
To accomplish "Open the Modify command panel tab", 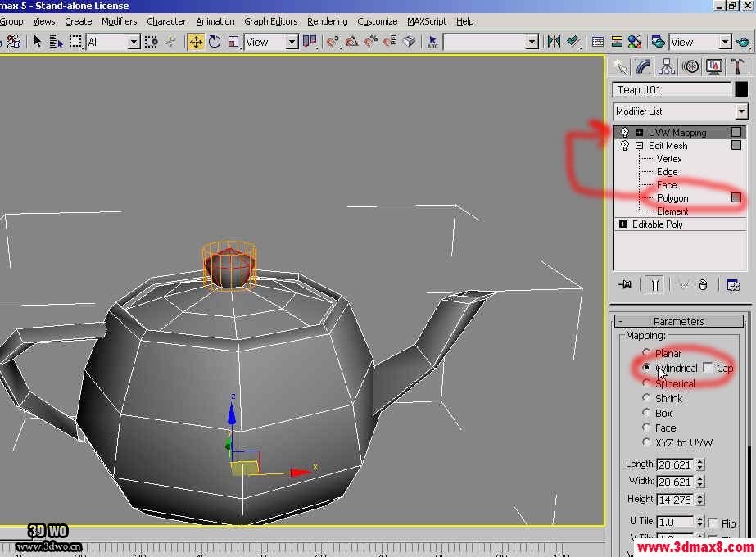I will coord(643,66).
